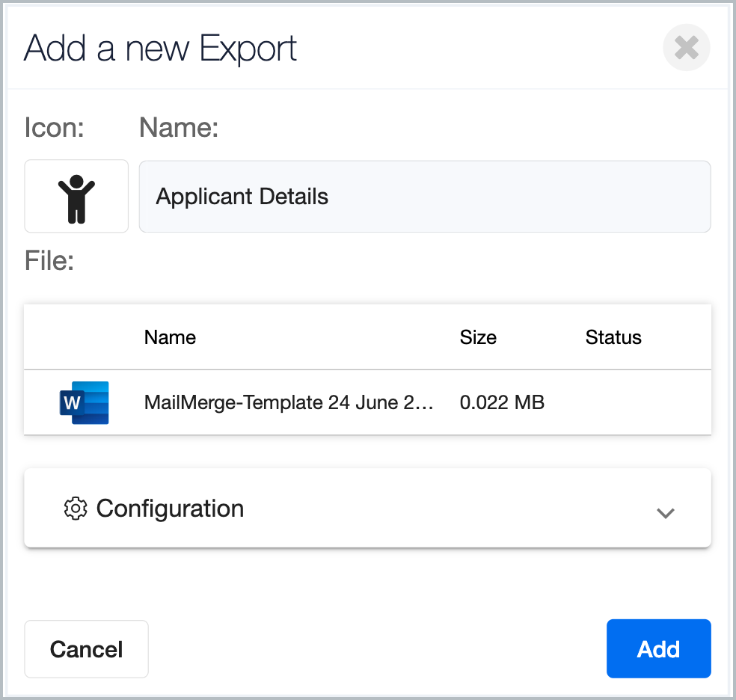Click Cancel to discard the export
The image size is (736, 700).
point(86,649)
